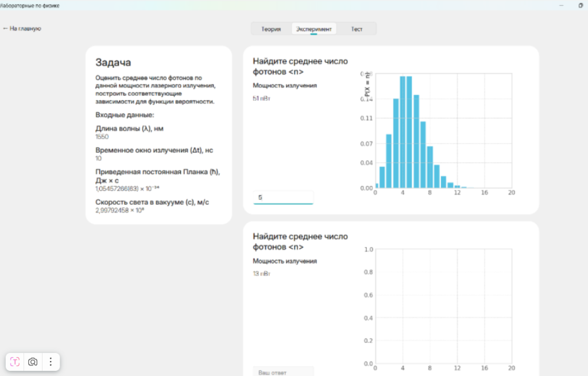Click the tallest histogram bar at n=4
This screenshot has height=376, width=588.
(403, 132)
